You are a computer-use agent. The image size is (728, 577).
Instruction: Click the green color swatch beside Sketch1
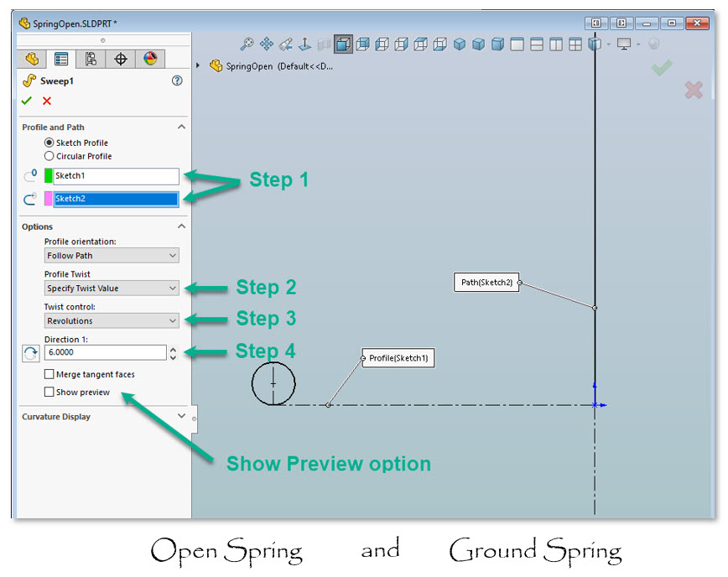coord(47,174)
